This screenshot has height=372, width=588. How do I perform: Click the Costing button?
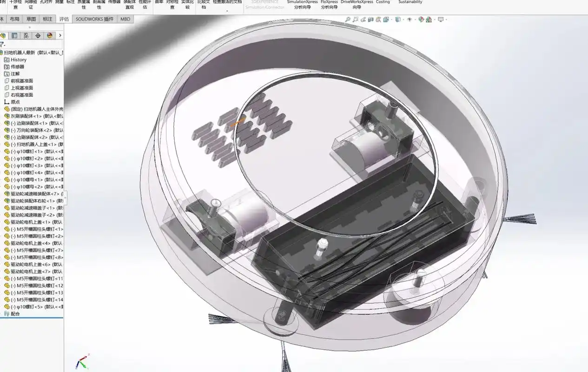pyautogui.click(x=383, y=2)
